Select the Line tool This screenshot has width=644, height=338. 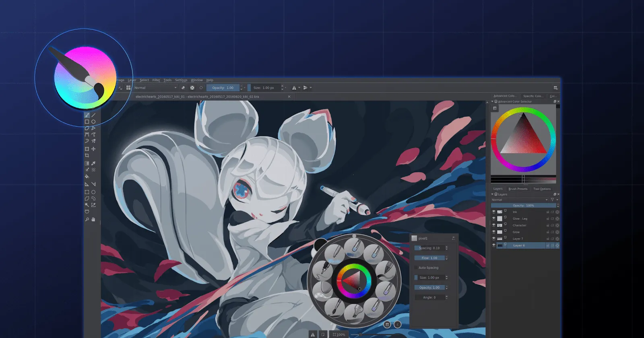(x=93, y=115)
